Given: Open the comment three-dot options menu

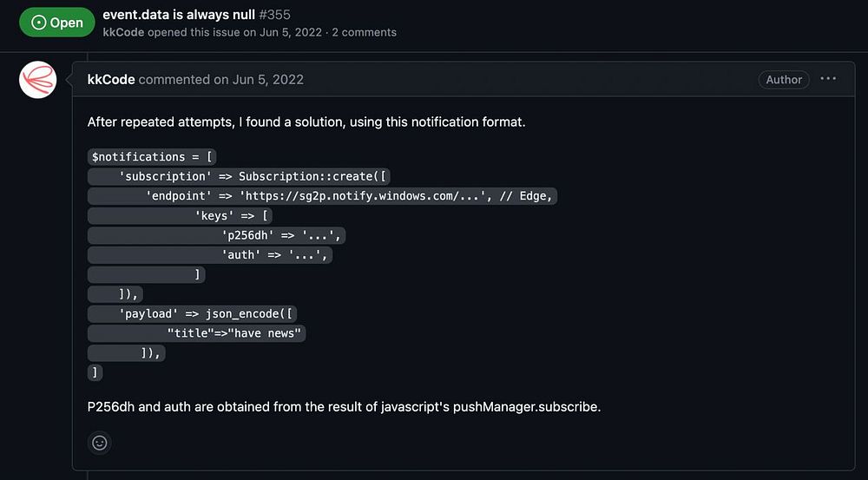Looking at the screenshot, I should [x=828, y=79].
